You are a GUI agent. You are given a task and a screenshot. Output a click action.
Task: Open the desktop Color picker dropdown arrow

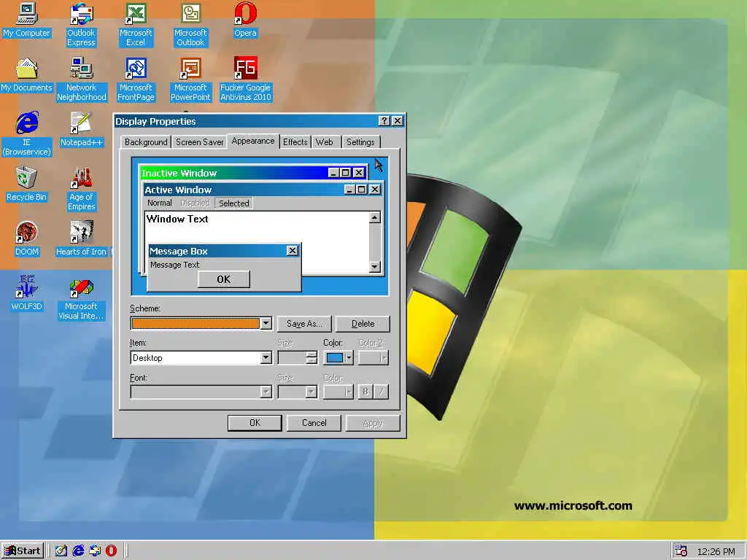pyautogui.click(x=349, y=358)
